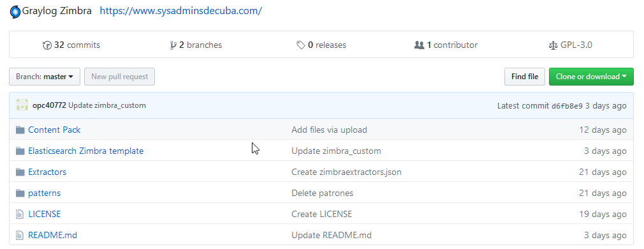Click the branches fork icon
Viewport: 644px width, 249px height.
pos(173,45)
